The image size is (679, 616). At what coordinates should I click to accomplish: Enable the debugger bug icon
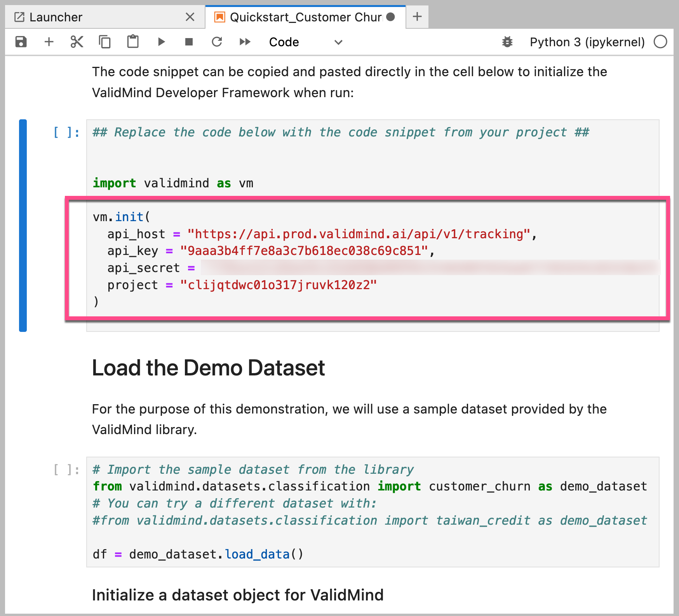coord(507,42)
